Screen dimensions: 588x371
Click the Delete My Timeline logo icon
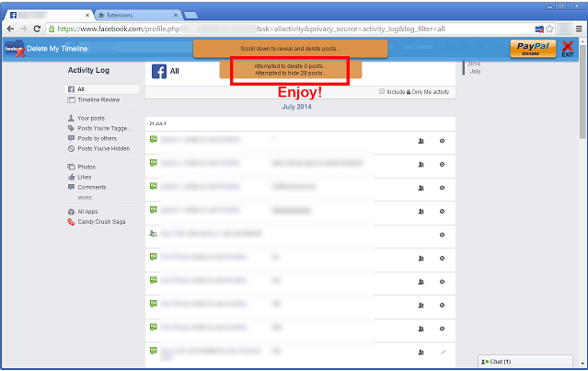[x=14, y=49]
